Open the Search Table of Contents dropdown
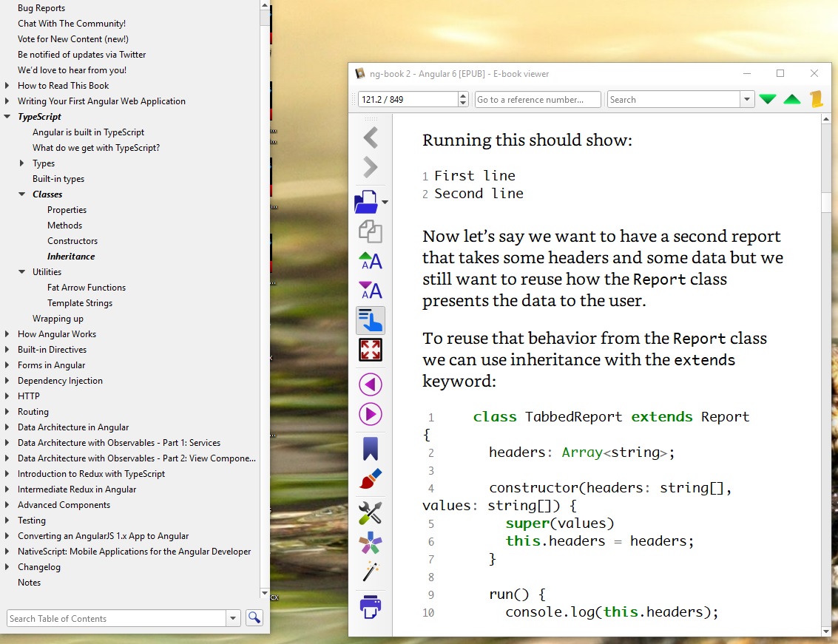Image resolution: width=838 pixels, height=644 pixels. (x=233, y=618)
